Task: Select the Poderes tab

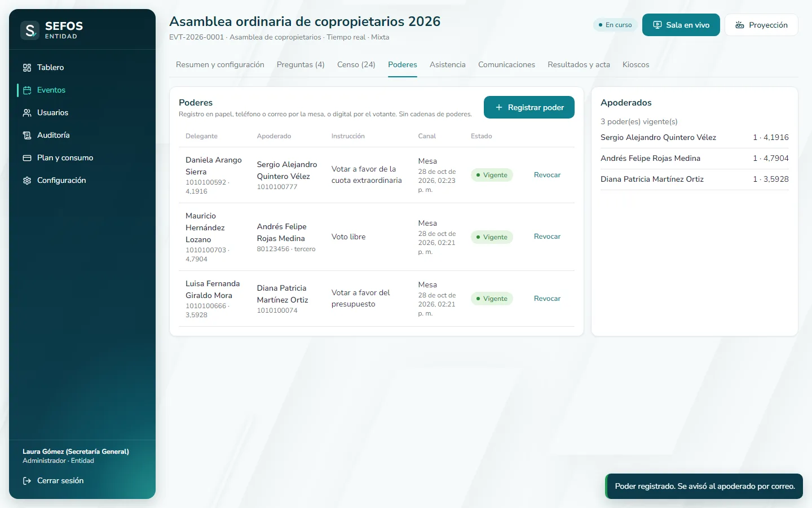Action: point(403,65)
